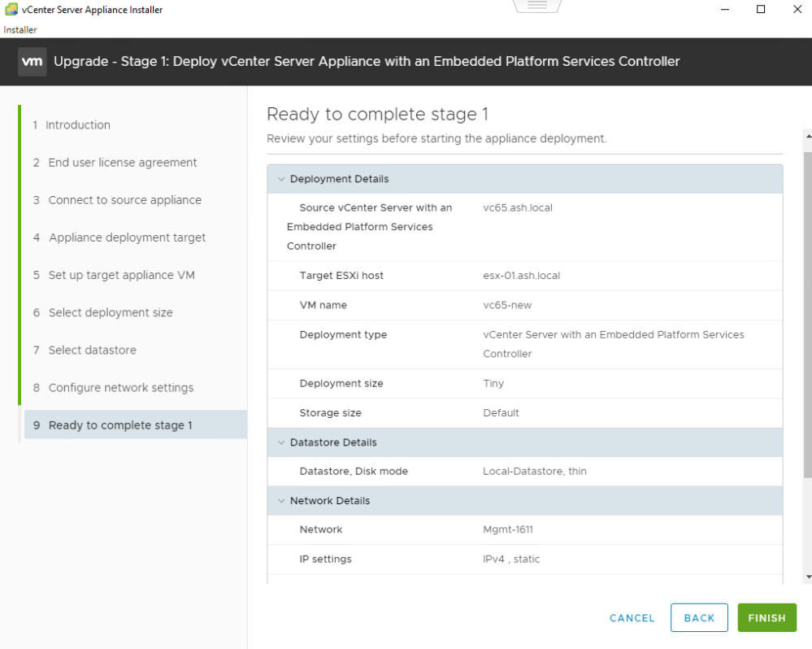
Task: Close the installer window
Action: [797, 9]
